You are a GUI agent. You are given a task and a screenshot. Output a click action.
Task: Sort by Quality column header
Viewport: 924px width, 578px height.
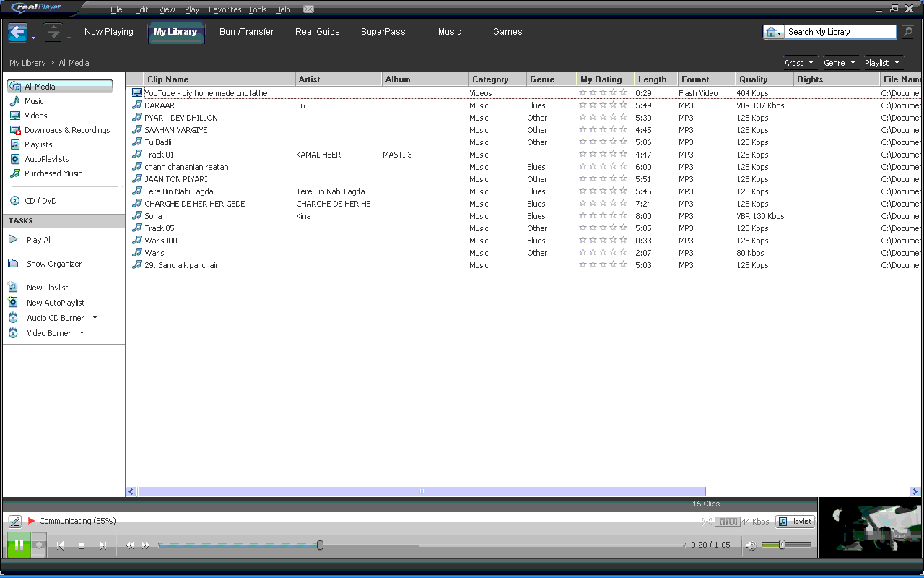(764, 79)
